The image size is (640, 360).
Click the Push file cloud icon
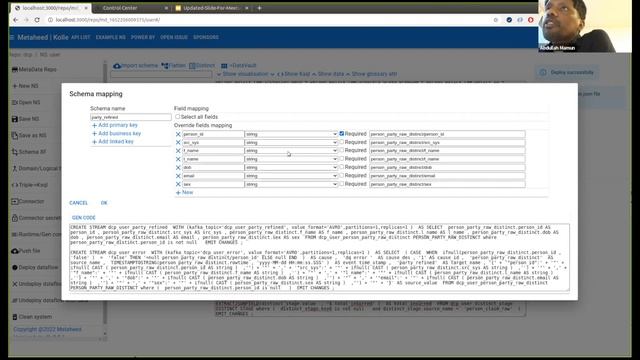pos(15,251)
